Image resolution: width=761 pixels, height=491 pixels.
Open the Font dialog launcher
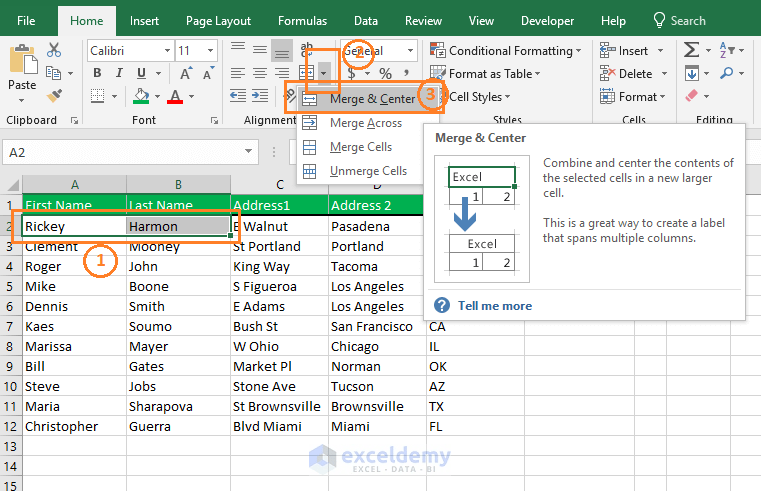point(214,120)
